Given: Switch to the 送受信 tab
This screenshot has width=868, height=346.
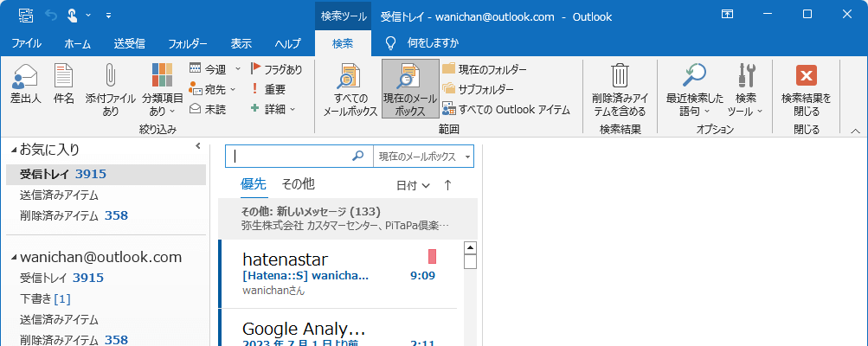Looking at the screenshot, I should point(130,44).
